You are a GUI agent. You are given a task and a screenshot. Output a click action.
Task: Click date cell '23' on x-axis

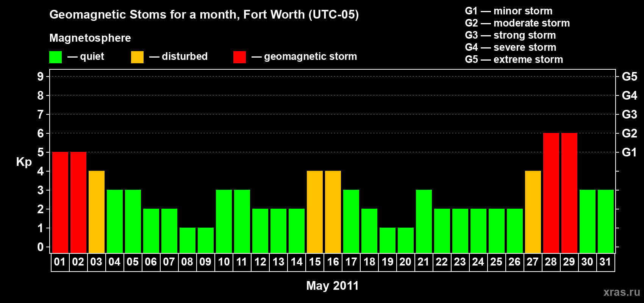pyautogui.click(x=460, y=262)
